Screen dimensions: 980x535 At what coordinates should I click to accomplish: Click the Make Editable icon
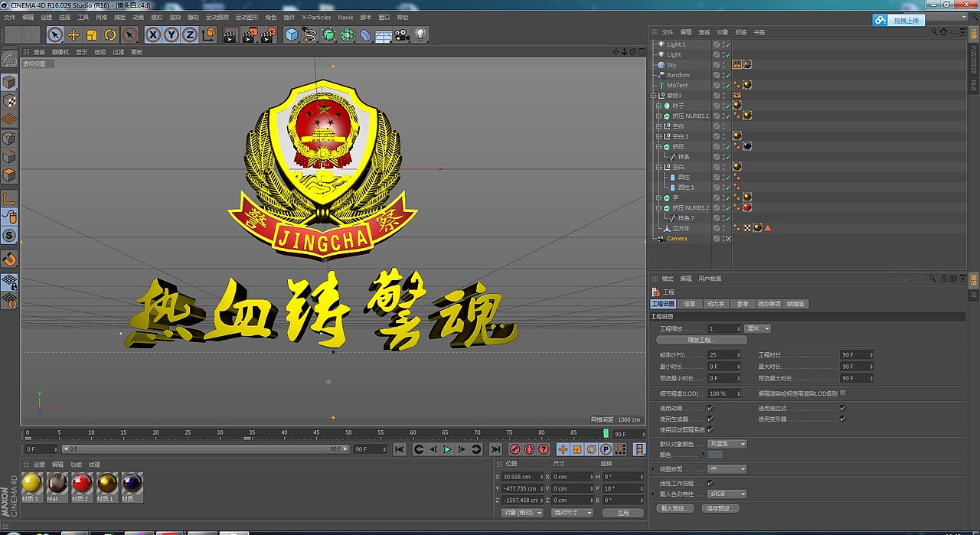click(x=9, y=58)
